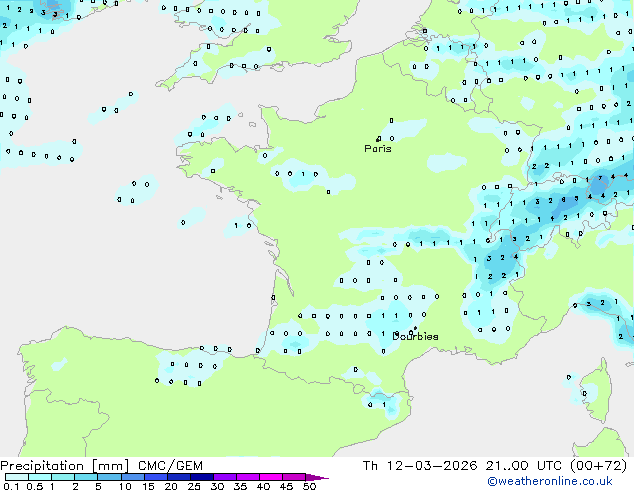Click the forecast date 'Th 12-03-2026 21..00 UTC (00+72)'
Viewport: 634px width, 490px height.
(495, 466)
